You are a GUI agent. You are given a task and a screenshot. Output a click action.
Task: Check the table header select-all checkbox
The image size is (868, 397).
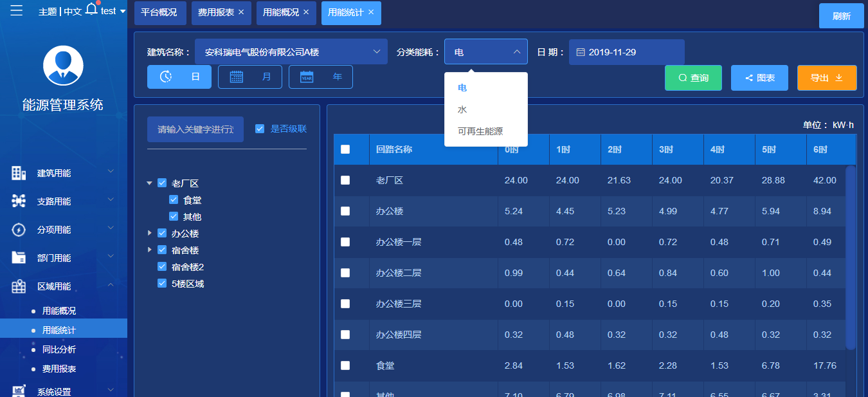[345, 149]
